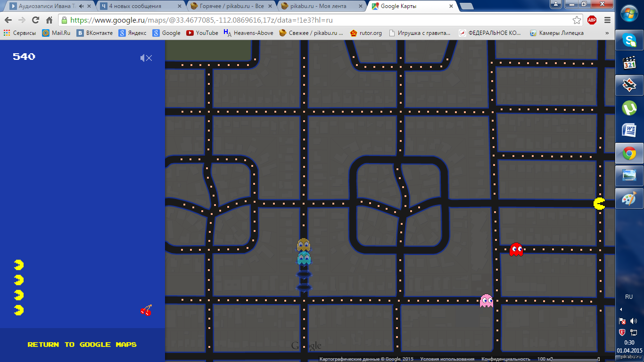644x362 pixels.
Task: Click Return to Google Maps
Action: (82, 345)
